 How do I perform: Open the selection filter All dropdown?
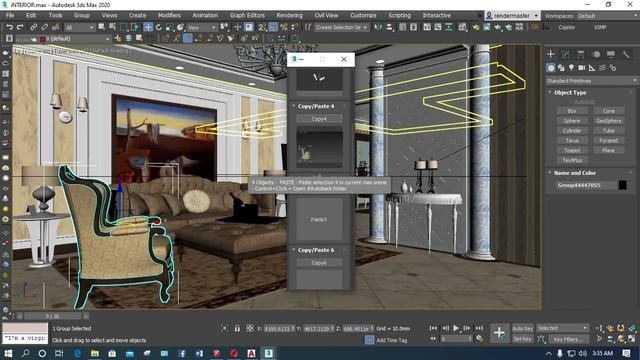80,27
